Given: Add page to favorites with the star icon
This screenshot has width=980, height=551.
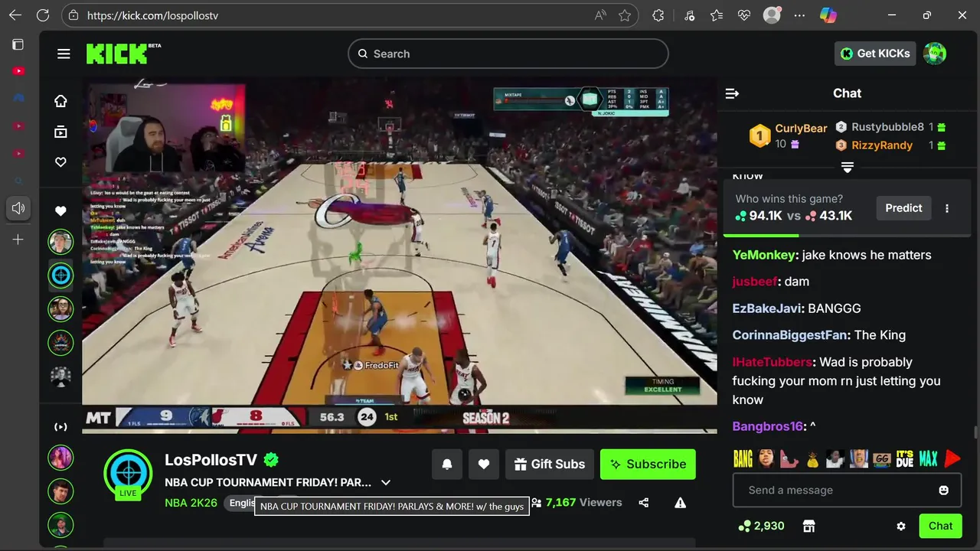Looking at the screenshot, I should (625, 15).
